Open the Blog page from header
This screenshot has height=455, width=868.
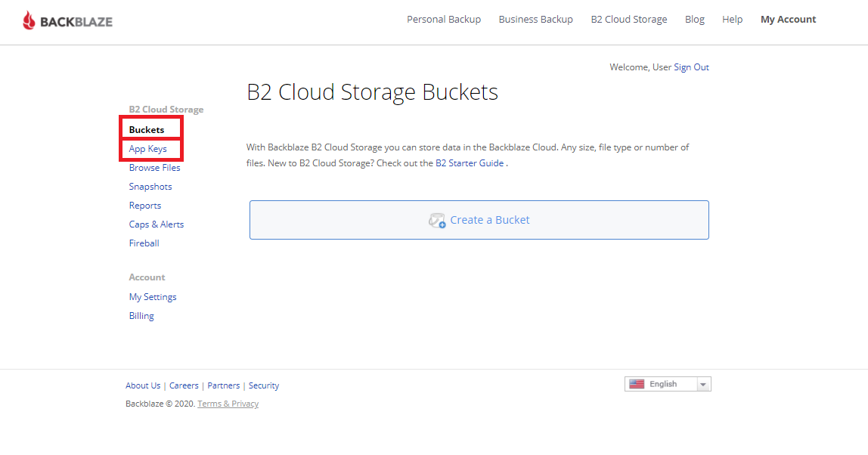(x=694, y=20)
